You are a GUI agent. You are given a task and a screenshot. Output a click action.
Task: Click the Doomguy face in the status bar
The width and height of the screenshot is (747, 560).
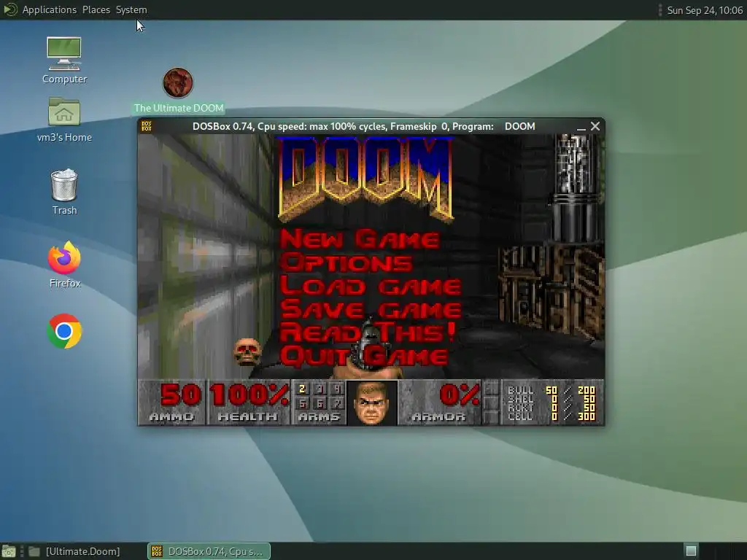(372, 402)
